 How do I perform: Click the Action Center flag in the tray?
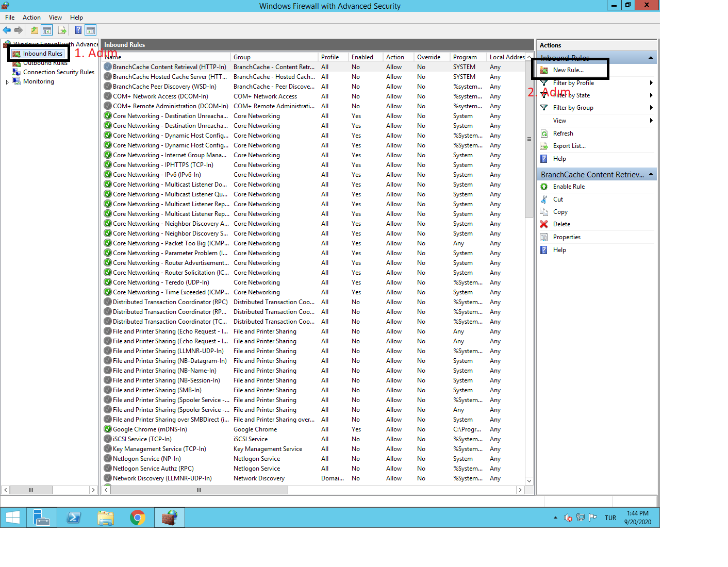593,518
